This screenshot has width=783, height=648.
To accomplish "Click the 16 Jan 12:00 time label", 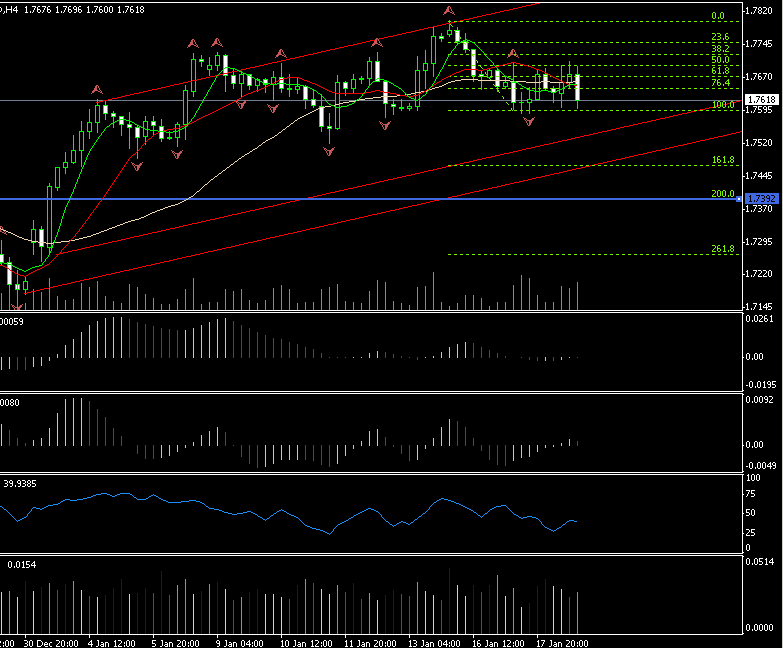I will pos(498,643).
